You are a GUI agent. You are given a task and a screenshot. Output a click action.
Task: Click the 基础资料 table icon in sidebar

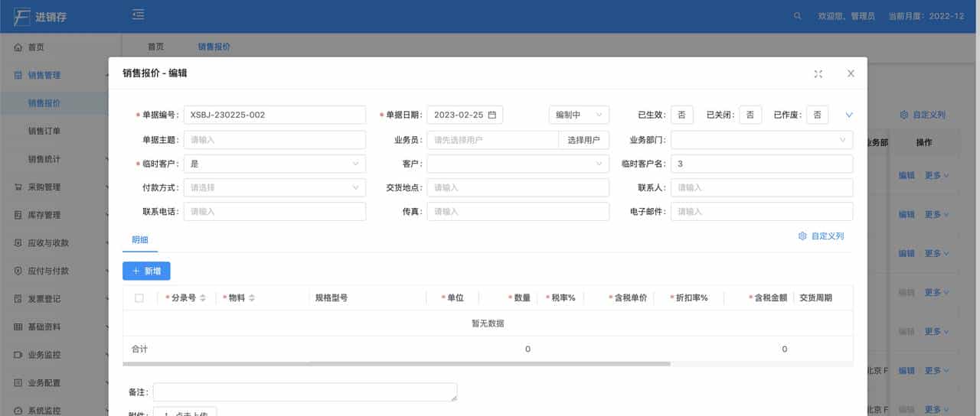(x=18, y=327)
